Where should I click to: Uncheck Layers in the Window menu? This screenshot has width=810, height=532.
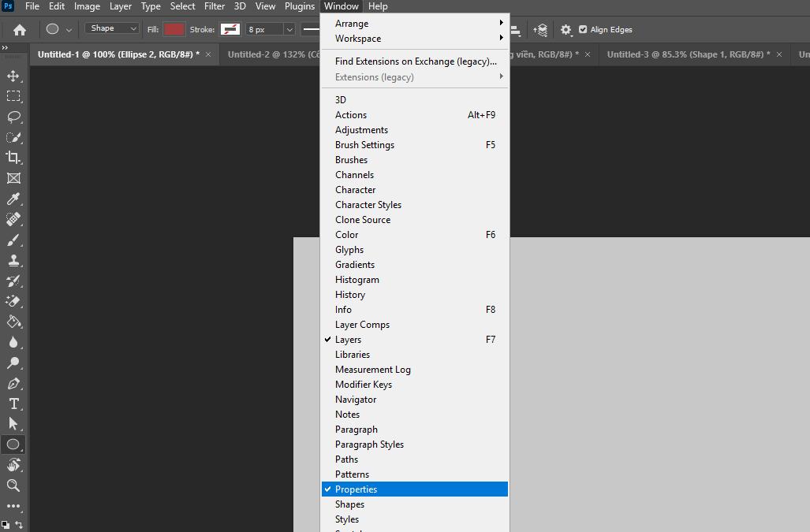348,339
